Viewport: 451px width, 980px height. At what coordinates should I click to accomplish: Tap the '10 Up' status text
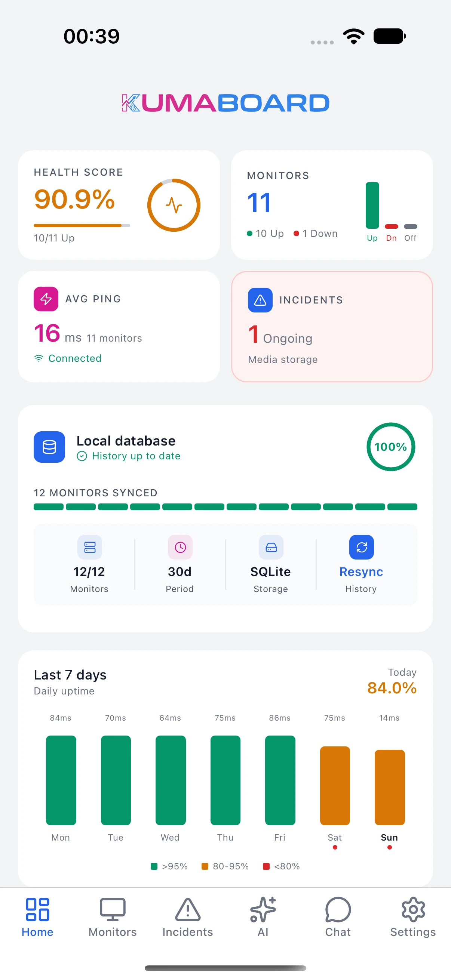click(x=270, y=234)
